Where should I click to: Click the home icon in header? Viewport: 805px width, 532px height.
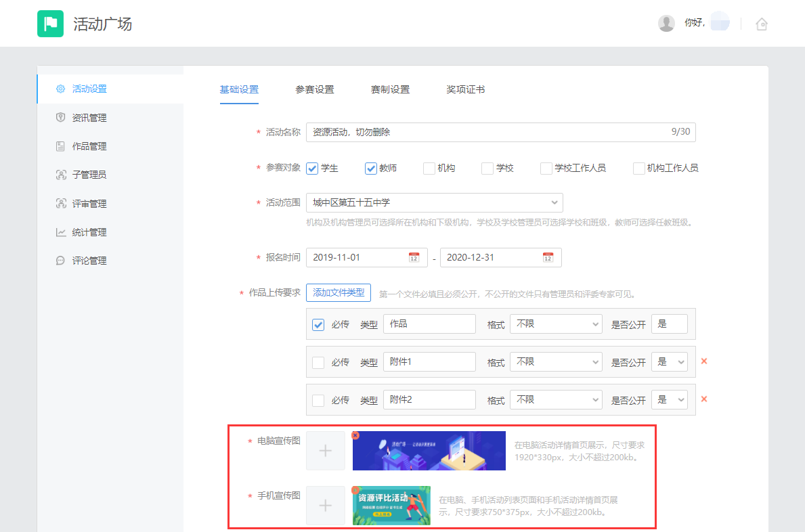(x=762, y=24)
